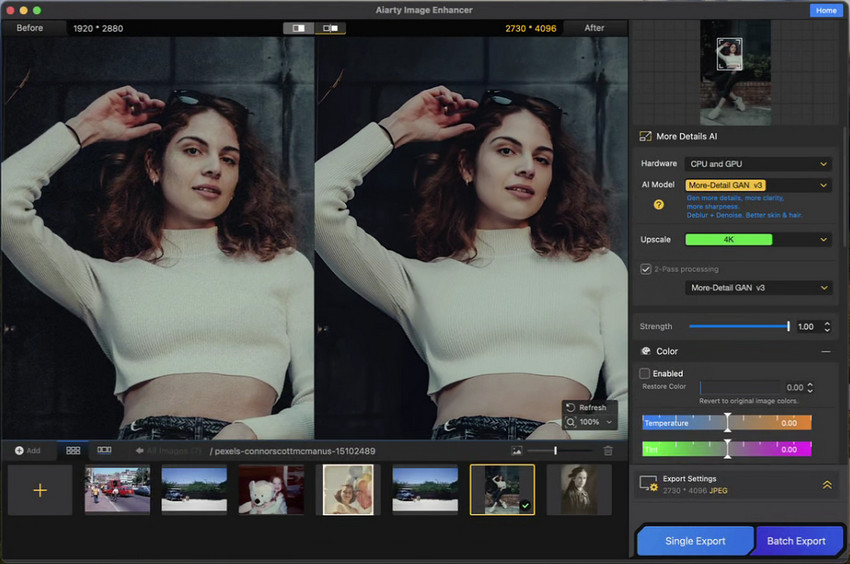850x564 pixels.
Task: Delete selected image with trash icon
Action: (x=608, y=451)
